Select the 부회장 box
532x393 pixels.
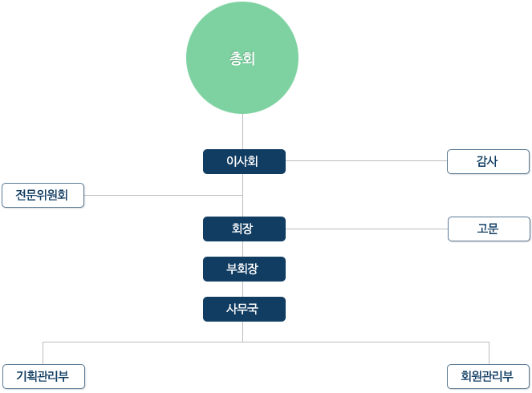[244, 269]
